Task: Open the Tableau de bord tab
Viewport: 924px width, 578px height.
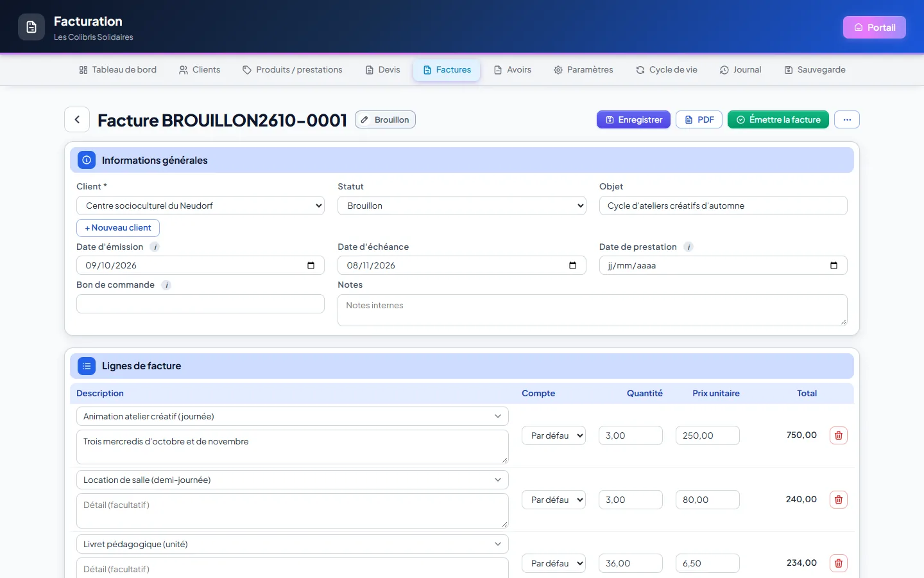Action: (118, 70)
